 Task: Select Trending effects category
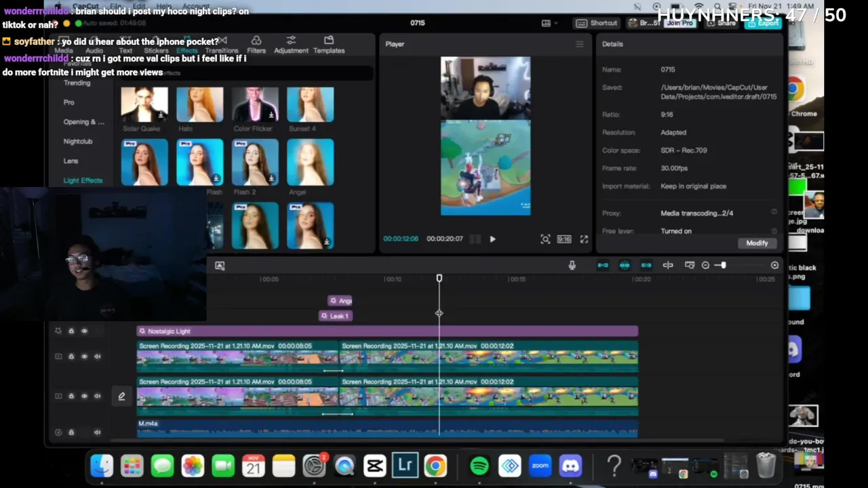[77, 83]
